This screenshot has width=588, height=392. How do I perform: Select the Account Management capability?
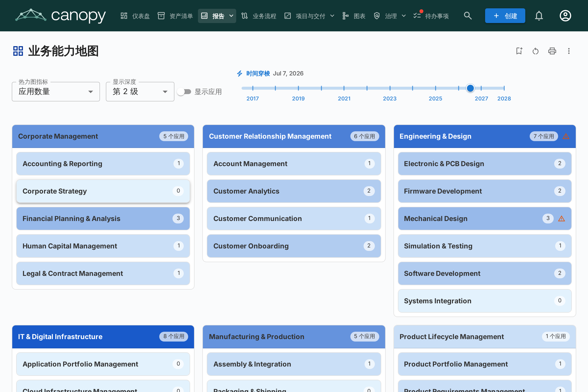[294, 163]
